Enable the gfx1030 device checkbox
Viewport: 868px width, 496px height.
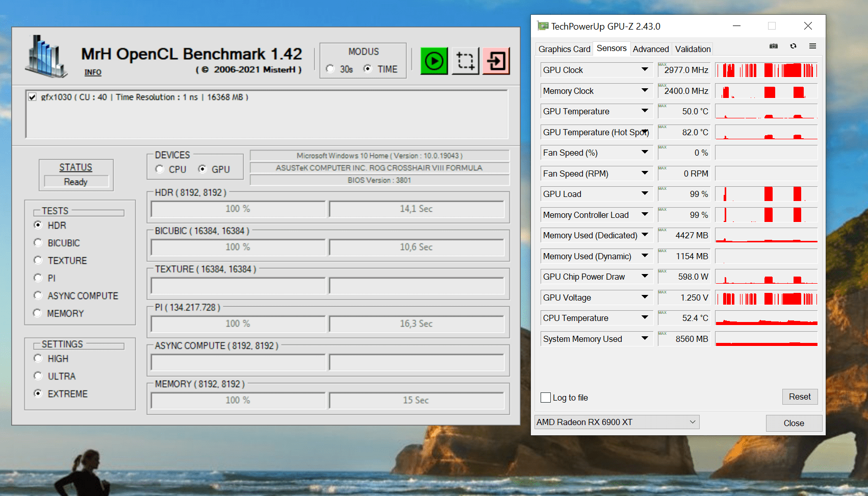[32, 97]
